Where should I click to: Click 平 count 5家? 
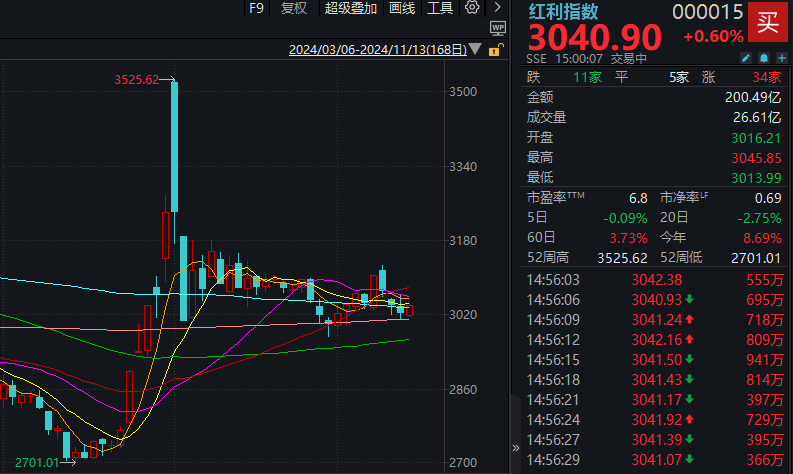click(679, 77)
